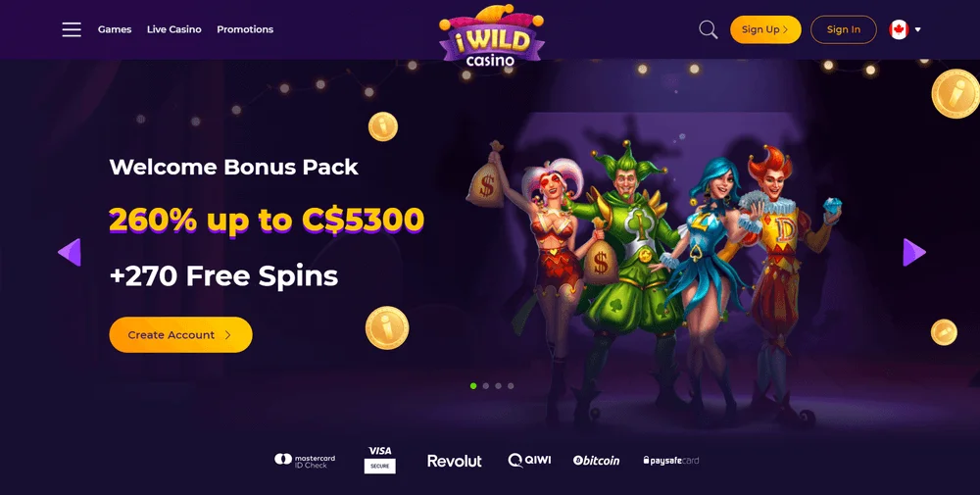Click the bitcoin payment logo
Image resolution: width=980 pixels, height=495 pixels.
(596, 461)
